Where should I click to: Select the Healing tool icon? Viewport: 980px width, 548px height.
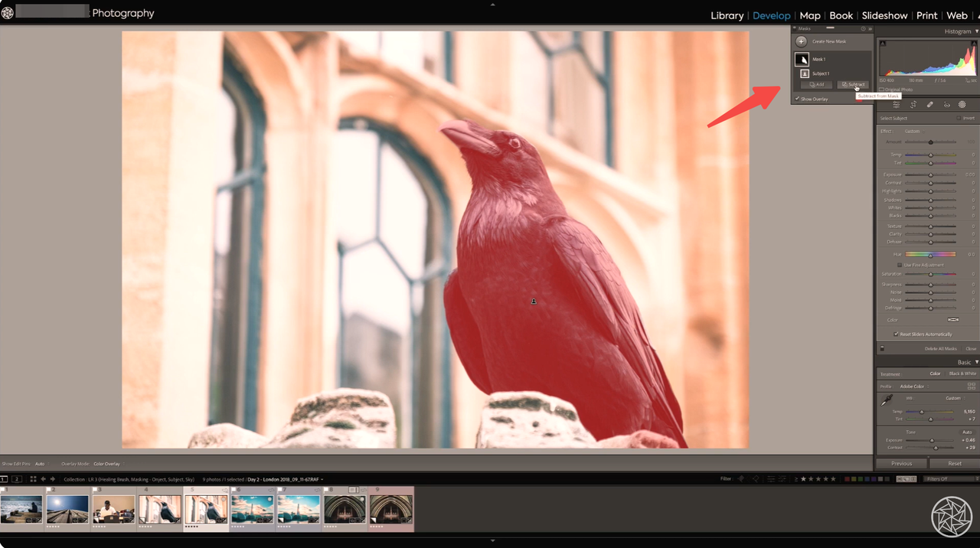(x=929, y=104)
